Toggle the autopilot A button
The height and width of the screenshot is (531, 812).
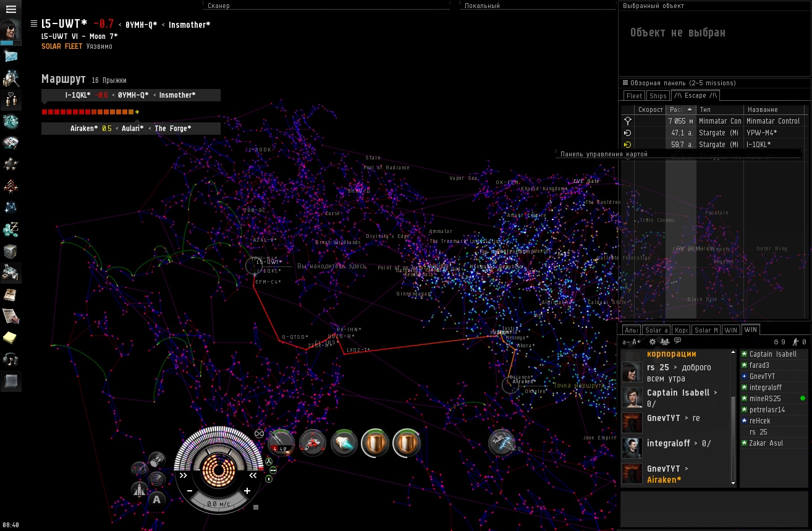coord(157,499)
